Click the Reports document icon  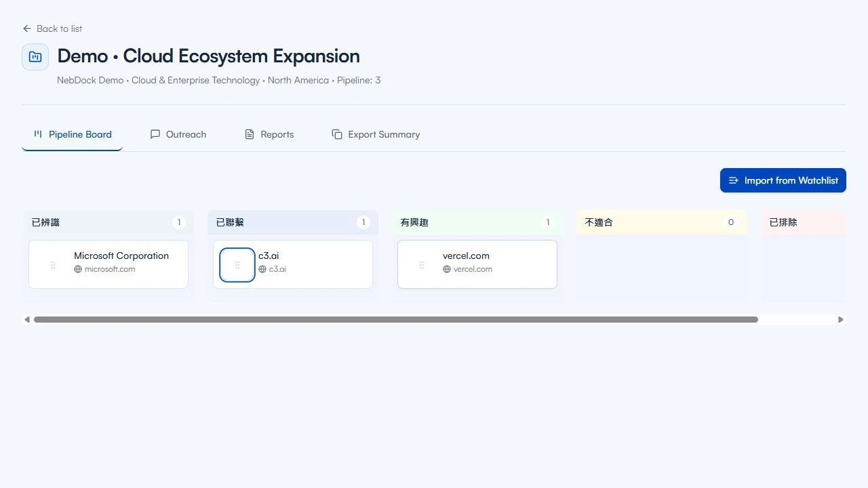point(250,134)
